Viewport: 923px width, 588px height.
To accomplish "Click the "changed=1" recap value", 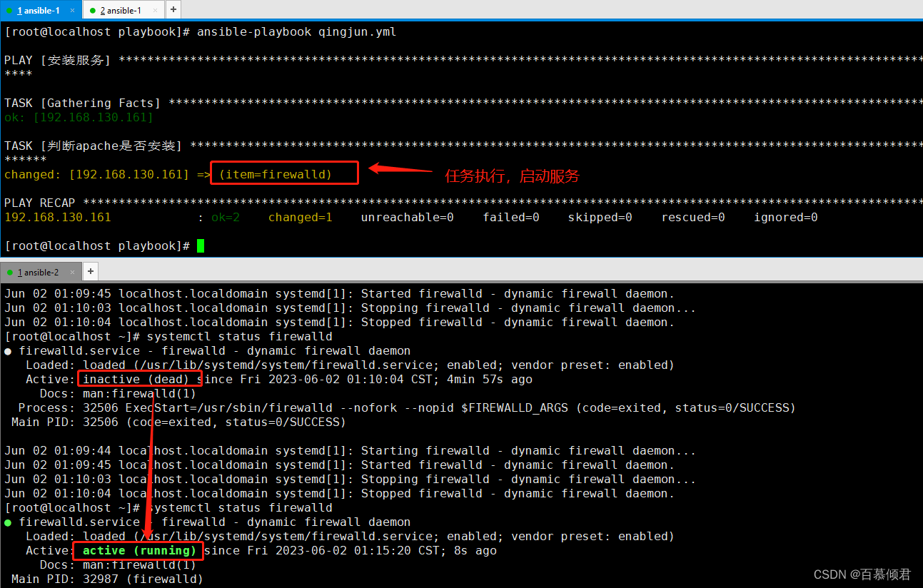I will click(300, 217).
